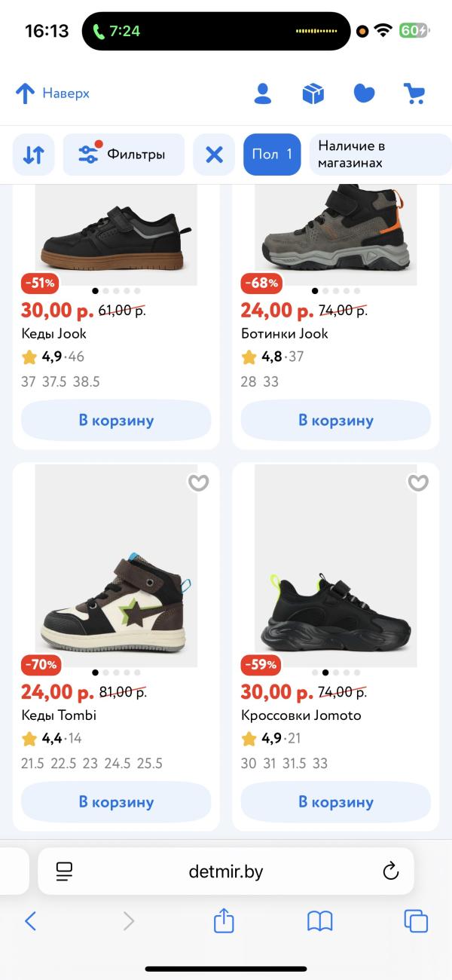Tap the sort arrows icon

pos(34,155)
